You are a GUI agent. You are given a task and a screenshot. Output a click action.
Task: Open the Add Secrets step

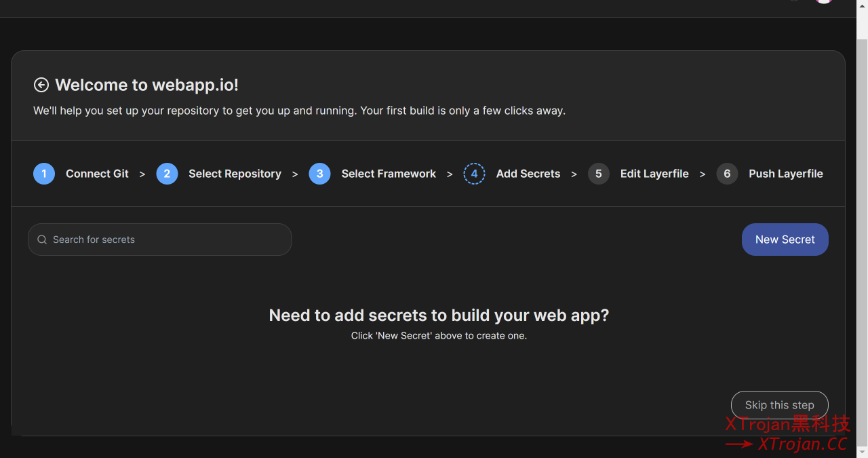[x=528, y=174]
